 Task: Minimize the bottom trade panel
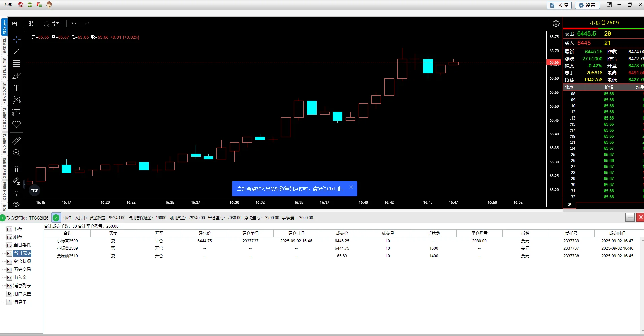click(x=630, y=217)
